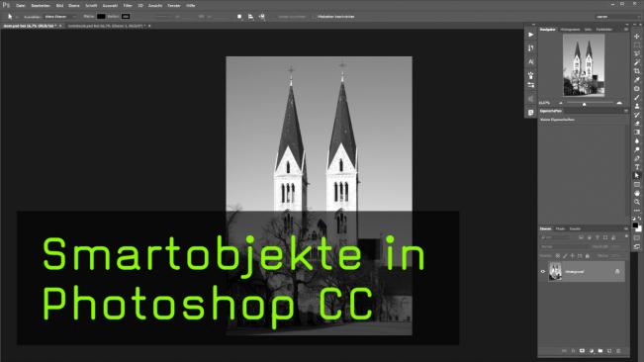
Task: Open the Fenster menu
Action: click(x=174, y=5)
